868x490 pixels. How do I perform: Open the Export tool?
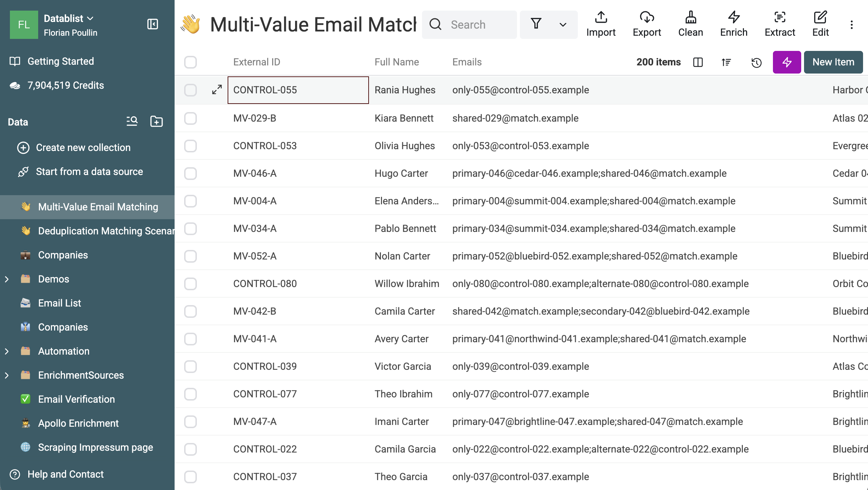[x=647, y=24]
